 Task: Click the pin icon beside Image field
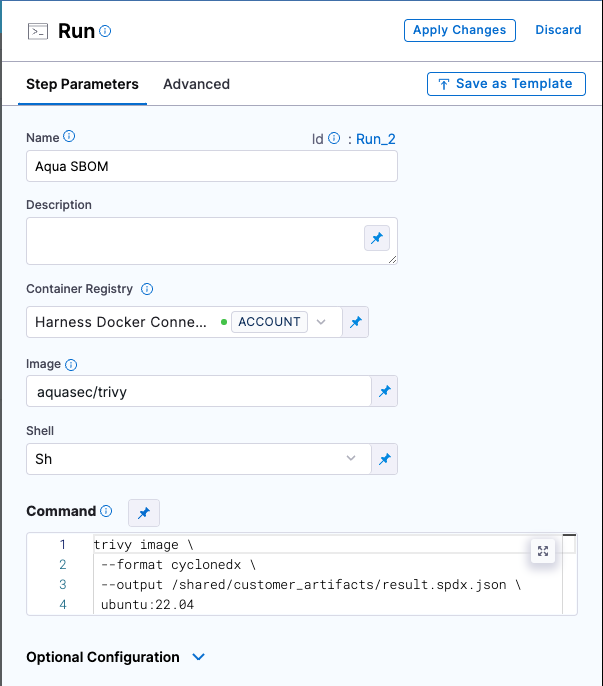(x=385, y=392)
